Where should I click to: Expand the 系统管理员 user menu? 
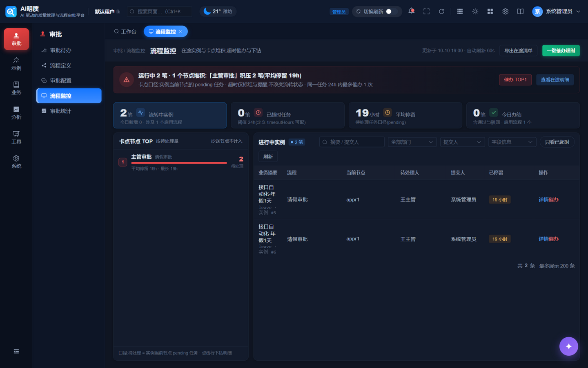point(556,11)
